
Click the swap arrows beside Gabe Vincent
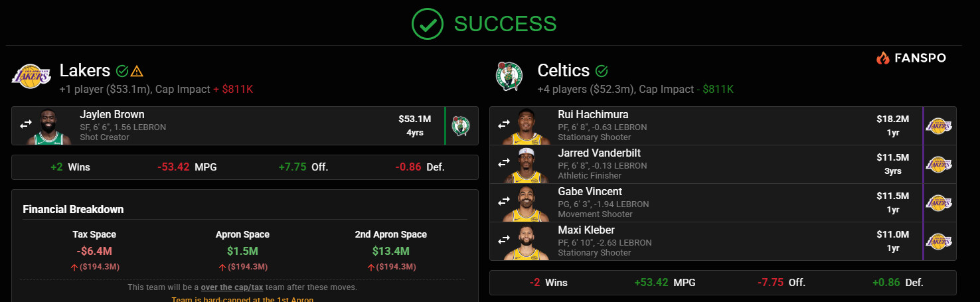point(504,201)
